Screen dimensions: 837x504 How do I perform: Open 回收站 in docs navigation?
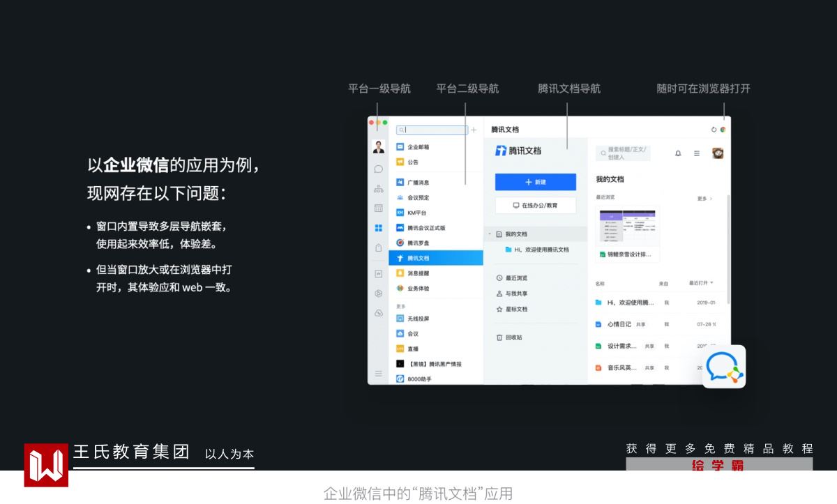(x=509, y=337)
